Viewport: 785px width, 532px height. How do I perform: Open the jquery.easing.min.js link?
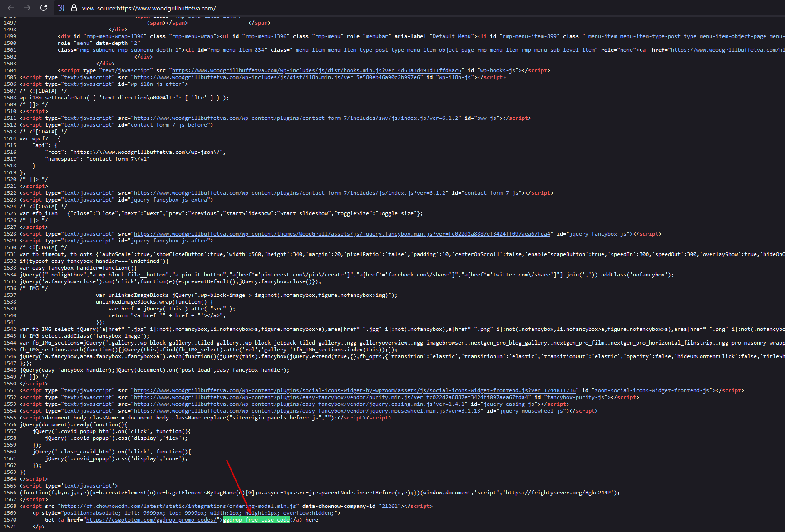(x=299, y=404)
